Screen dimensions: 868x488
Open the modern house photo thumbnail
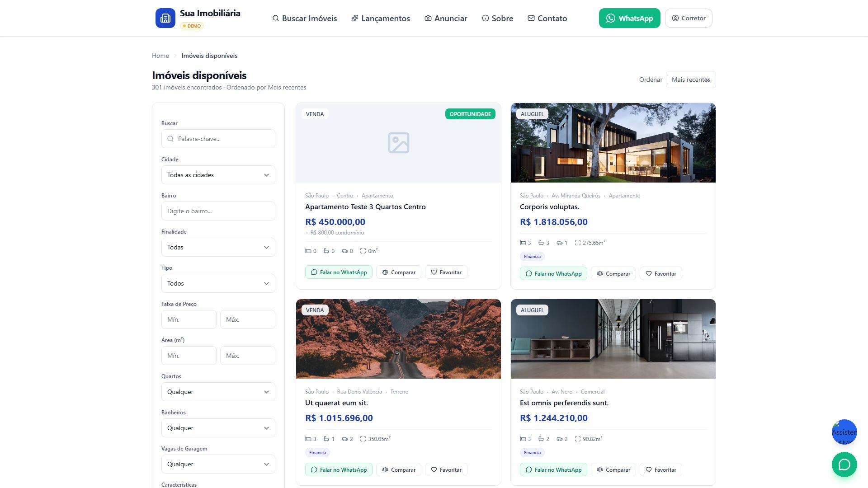tap(613, 143)
